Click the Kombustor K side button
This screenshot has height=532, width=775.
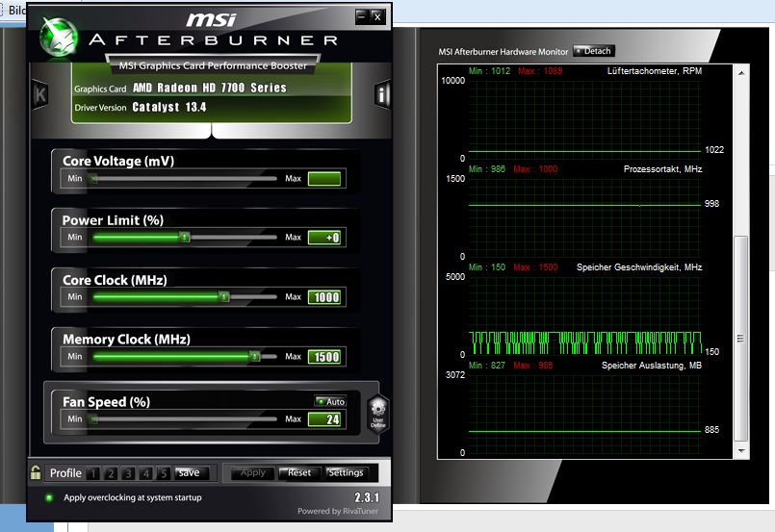point(40,94)
